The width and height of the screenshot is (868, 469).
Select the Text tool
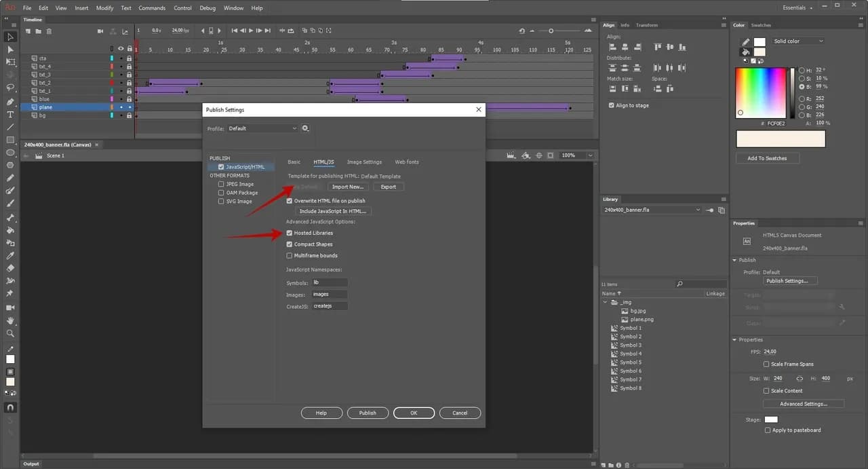(10, 115)
